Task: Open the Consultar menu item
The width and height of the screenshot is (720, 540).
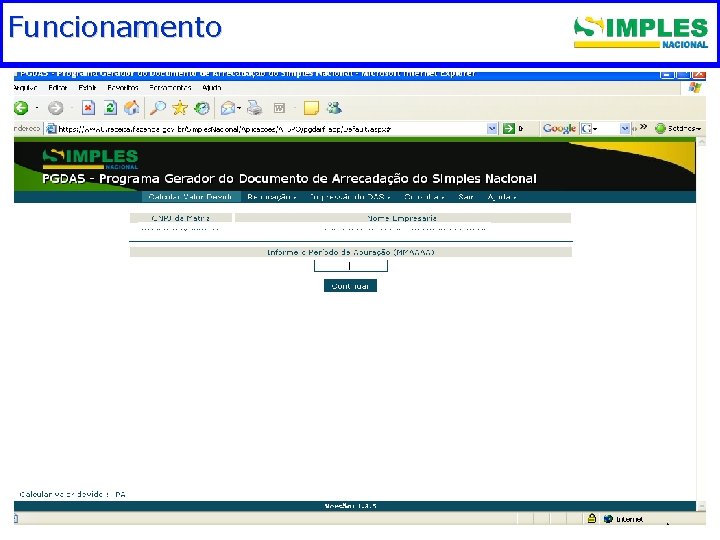Action: [424, 197]
